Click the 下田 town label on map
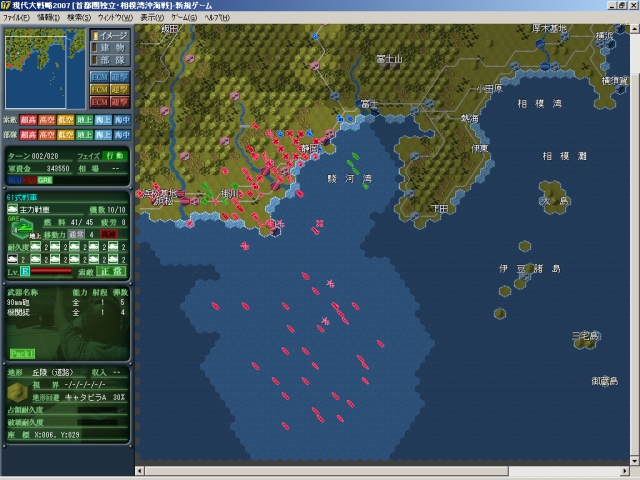This screenshot has height=480, width=640. point(440,209)
